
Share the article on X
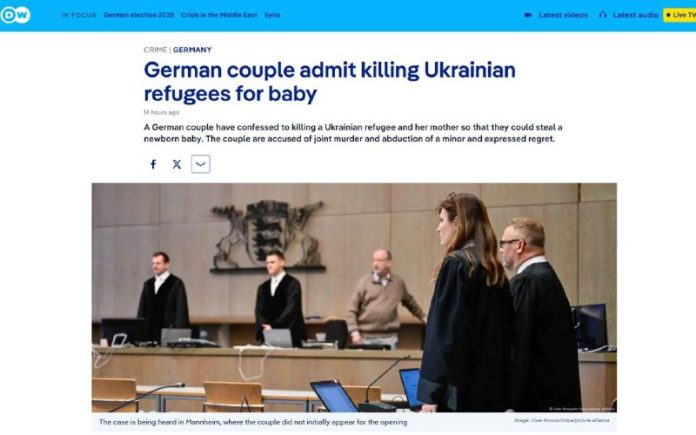pyautogui.click(x=177, y=164)
